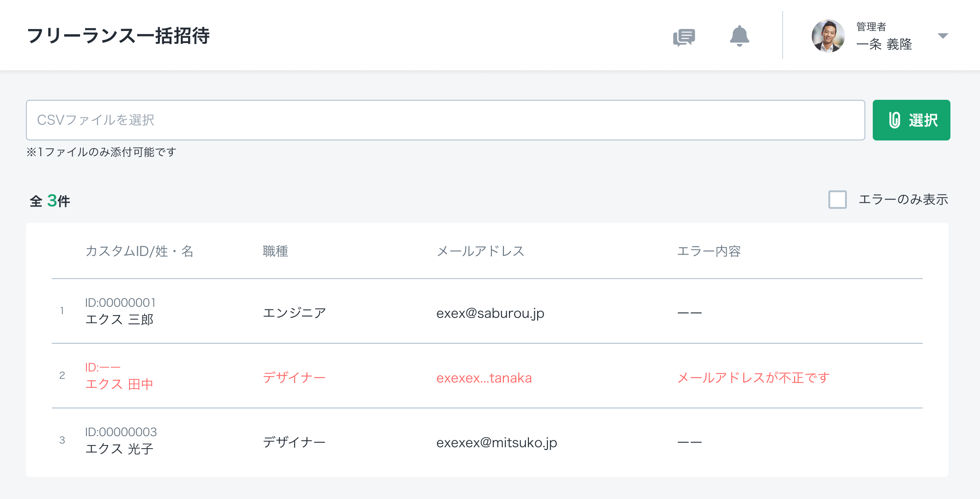This screenshot has height=499, width=980.
Task: Expand the user account dropdown arrow
Action: (943, 36)
